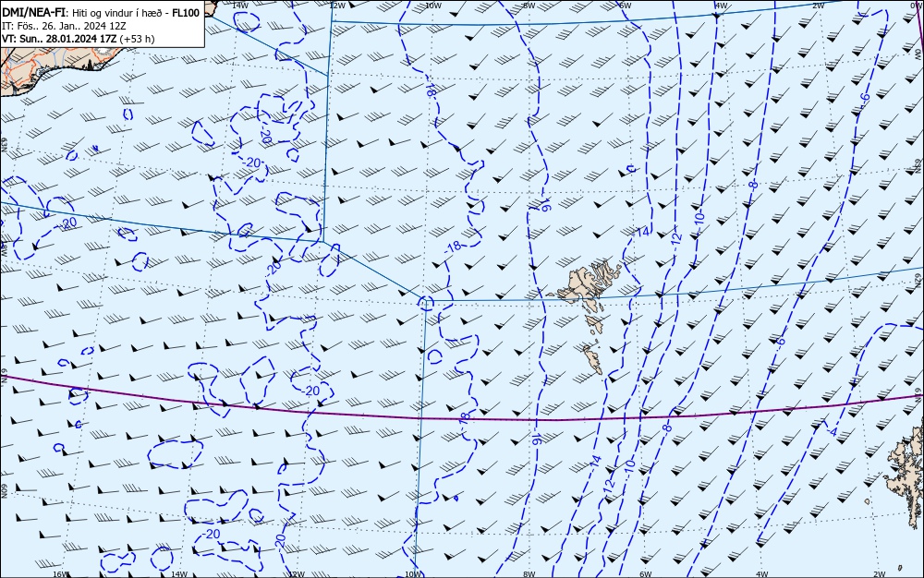Click the small dashed circle at the 10W boundary corner
The image size is (924, 578).
click(425, 303)
